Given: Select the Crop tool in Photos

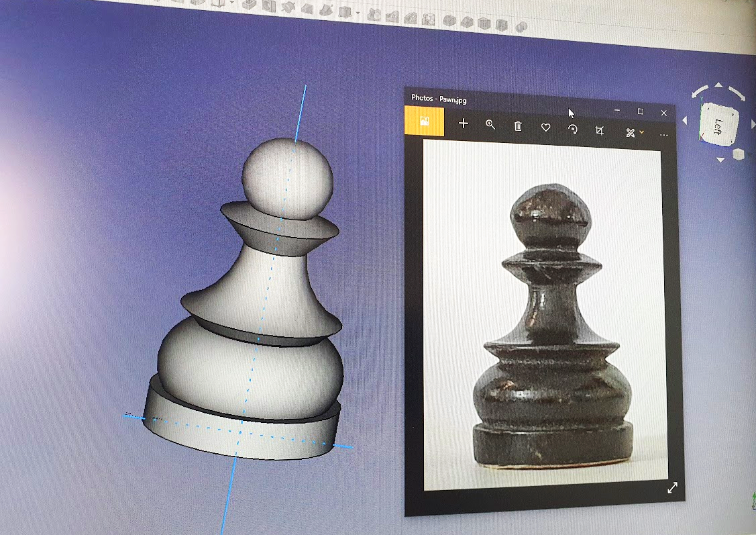Looking at the screenshot, I should tap(599, 130).
